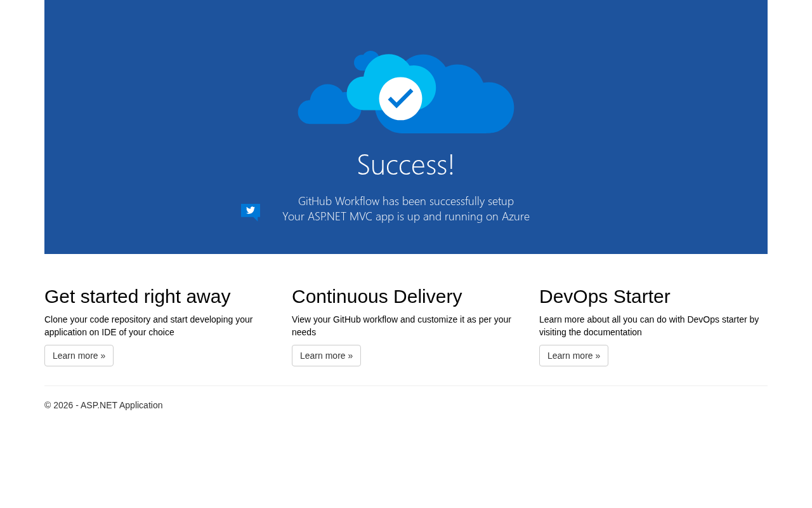Open Learn more under Continuous Delivery
This screenshot has height=508, width=812.
pyautogui.click(x=326, y=356)
